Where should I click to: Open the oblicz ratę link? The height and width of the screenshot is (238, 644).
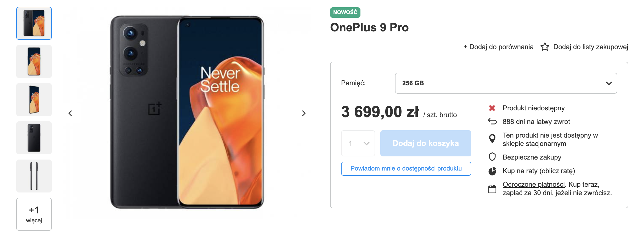point(557,171)
